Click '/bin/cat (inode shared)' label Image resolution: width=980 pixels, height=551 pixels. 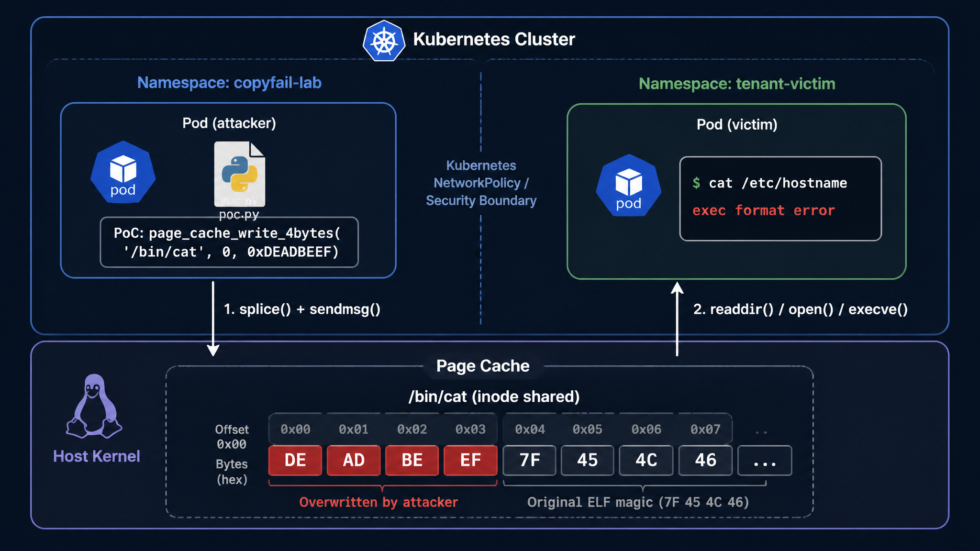click(494, 397)
